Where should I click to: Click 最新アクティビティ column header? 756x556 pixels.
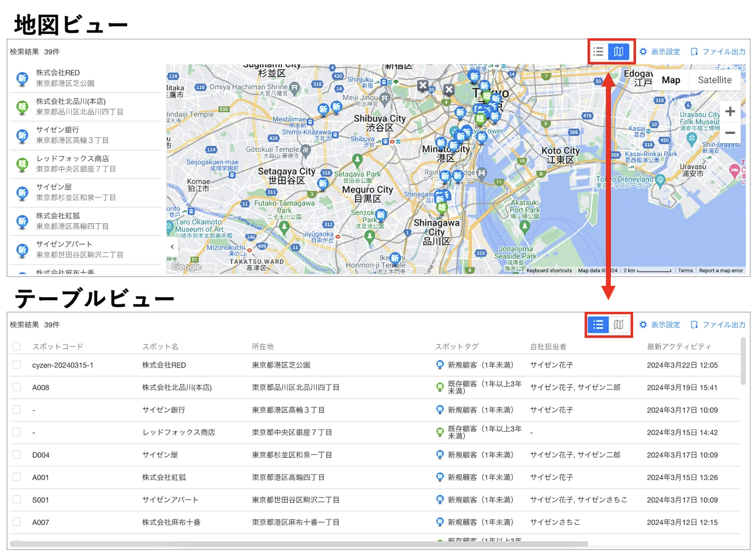coord(679,347)
